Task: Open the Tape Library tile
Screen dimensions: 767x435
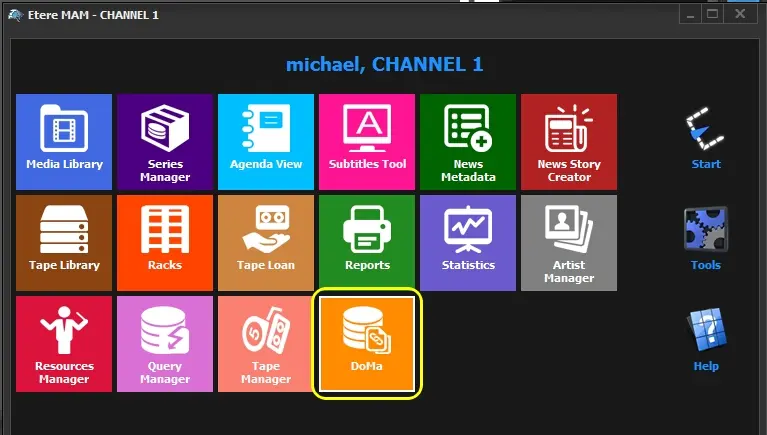Action: click(64, 242)
